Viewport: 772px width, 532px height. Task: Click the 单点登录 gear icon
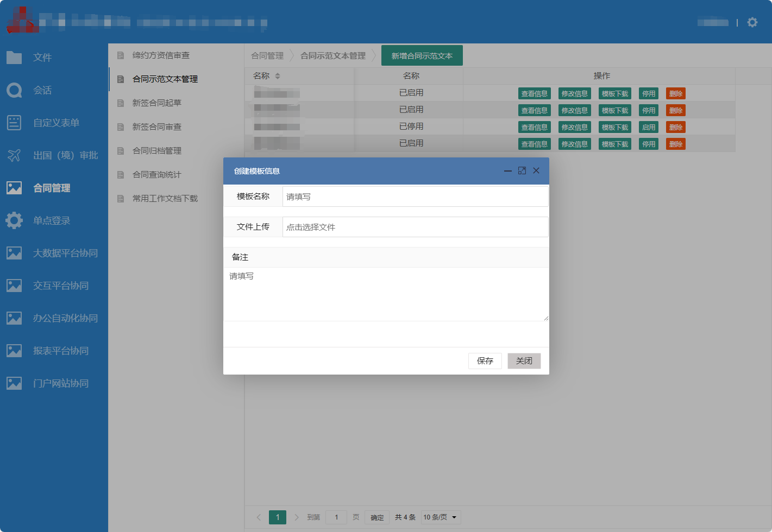click(x=14, y=220)
